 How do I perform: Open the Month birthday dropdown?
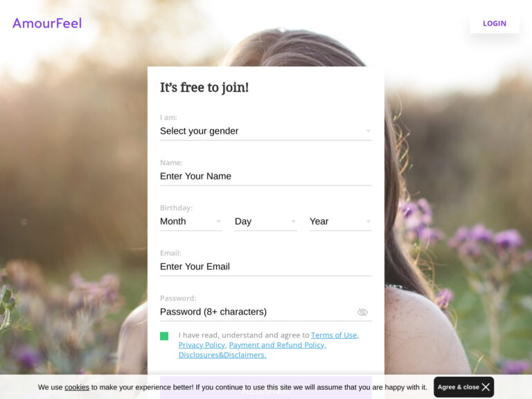pyautogui.click(x=191, y=222)
